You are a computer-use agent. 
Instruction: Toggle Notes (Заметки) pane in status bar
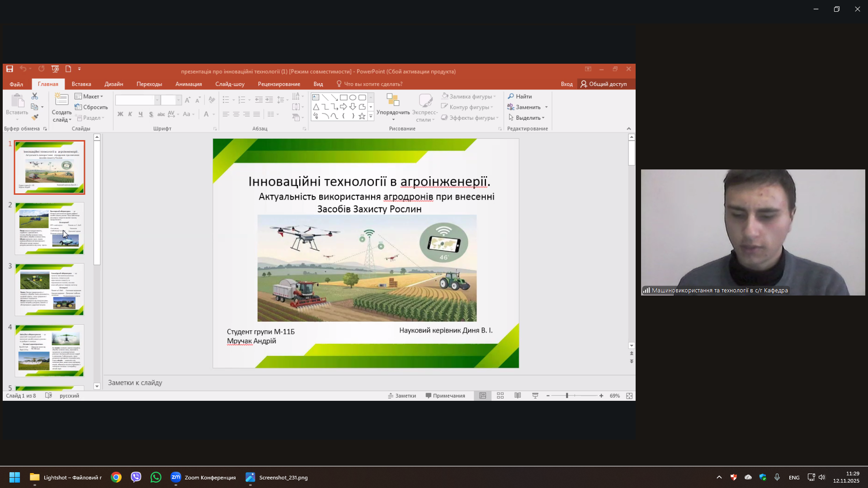point(402,396)
